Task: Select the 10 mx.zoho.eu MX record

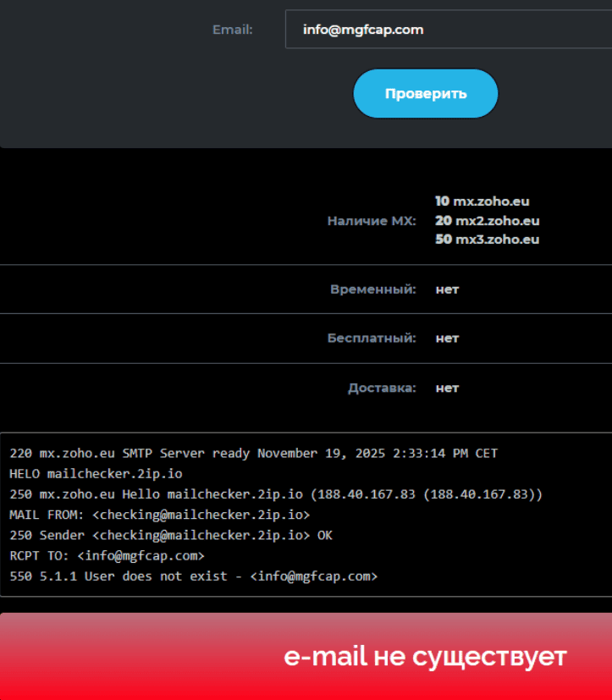Action: coord(482,201)
